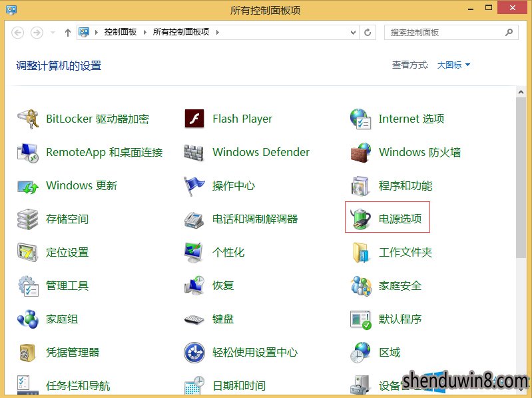This screenshot has height=398, width=532.
Task: Open the 程序和功能 icon
Action: coord(360,186)
